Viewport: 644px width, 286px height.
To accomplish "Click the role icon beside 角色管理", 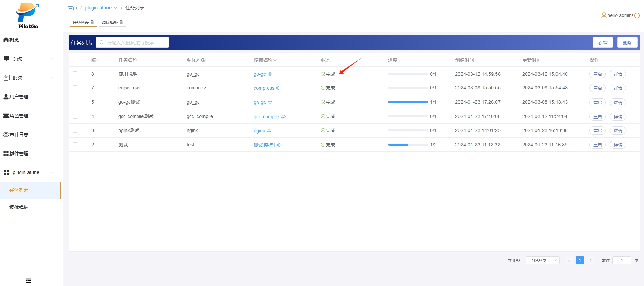I will (6, 116).
